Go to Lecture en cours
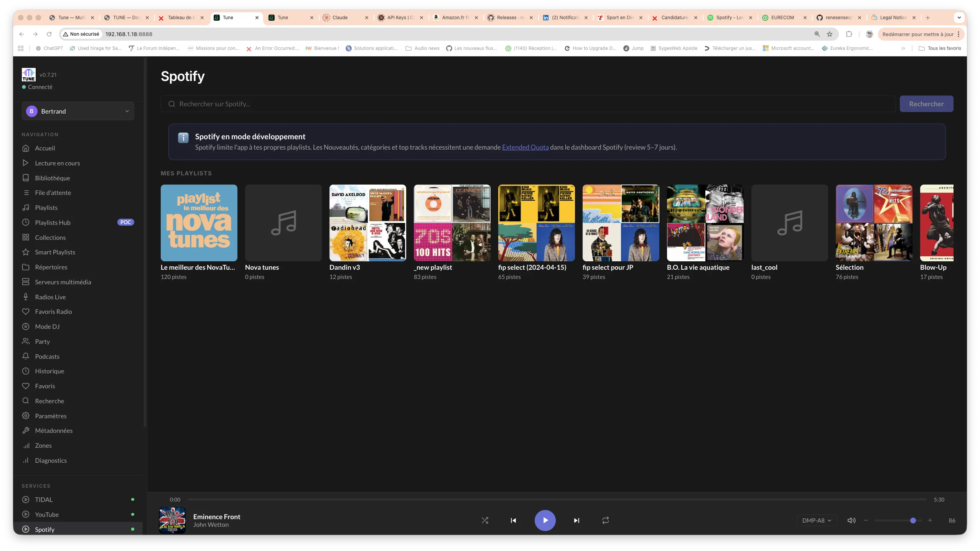 (78, 163)
